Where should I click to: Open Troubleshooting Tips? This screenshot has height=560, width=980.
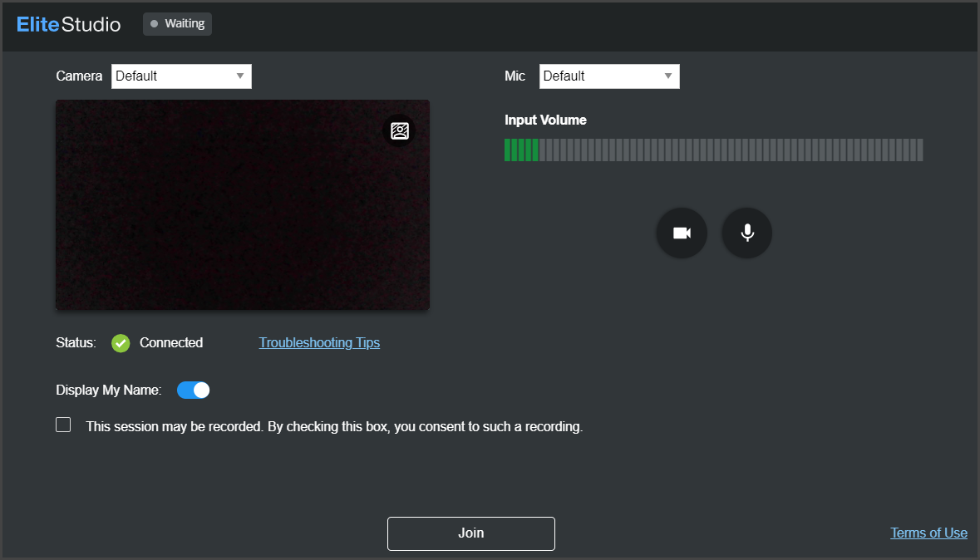point(319,342)
